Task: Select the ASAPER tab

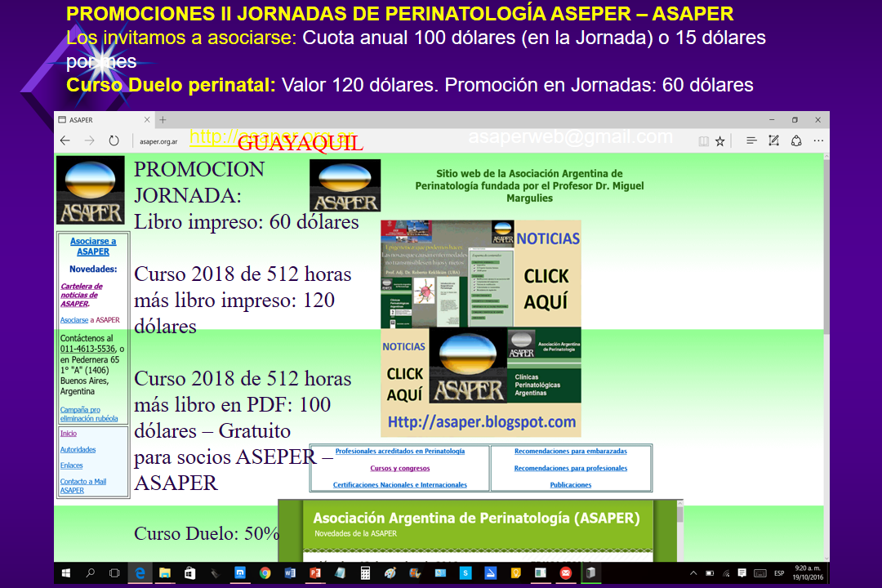Action: tap(104, 120)
